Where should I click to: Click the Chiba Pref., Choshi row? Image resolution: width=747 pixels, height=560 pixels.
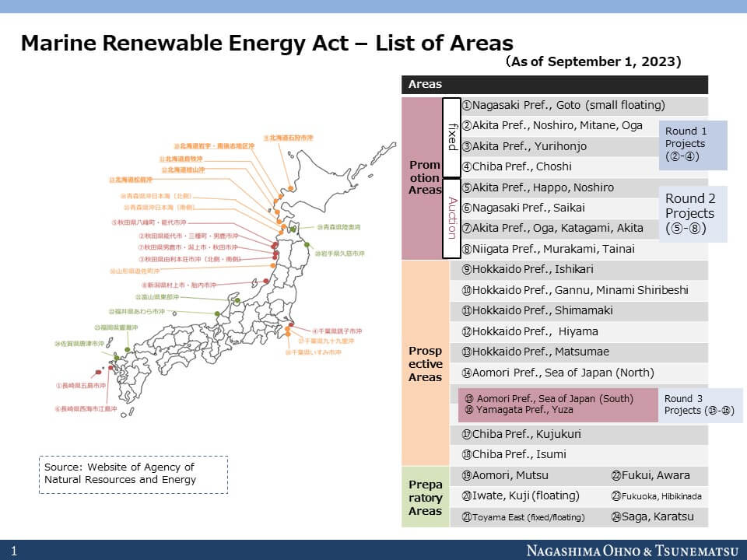559,166
